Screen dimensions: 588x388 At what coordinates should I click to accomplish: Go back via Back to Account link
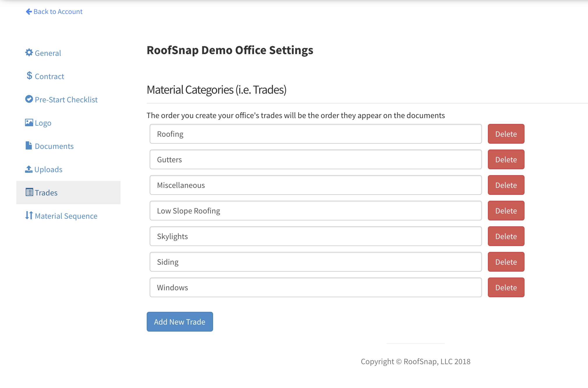(54, 12)
